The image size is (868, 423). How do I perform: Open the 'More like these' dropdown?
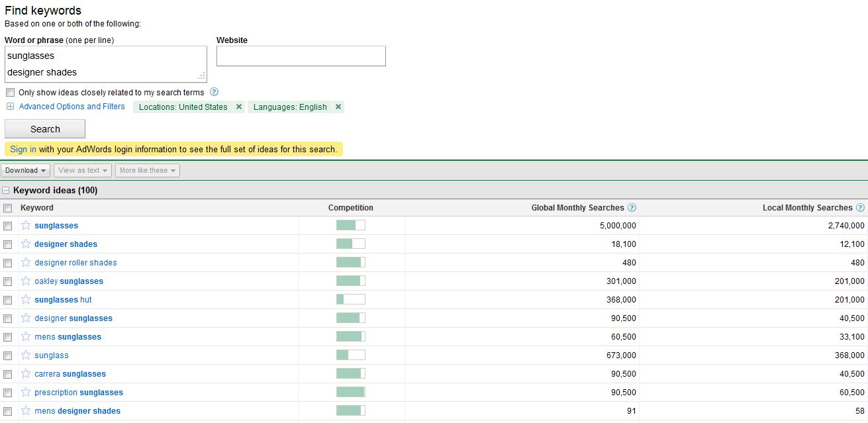tap(148, 170)
